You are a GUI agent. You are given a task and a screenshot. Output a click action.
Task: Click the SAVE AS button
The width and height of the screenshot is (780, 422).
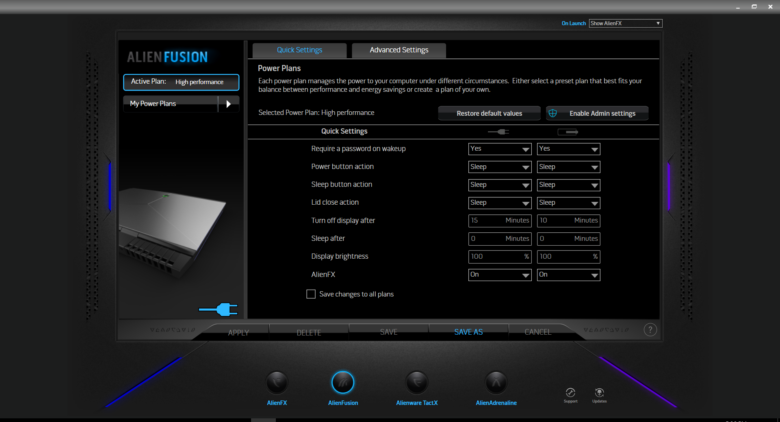click(469, 332)
